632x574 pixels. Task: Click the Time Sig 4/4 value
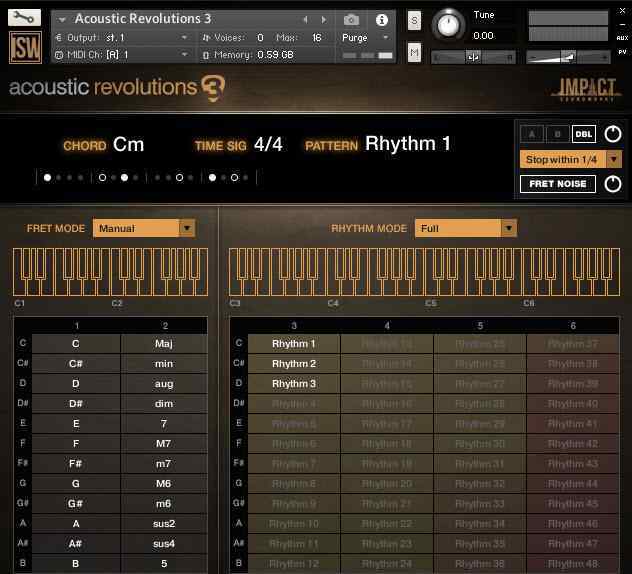[x=268, y=144]
